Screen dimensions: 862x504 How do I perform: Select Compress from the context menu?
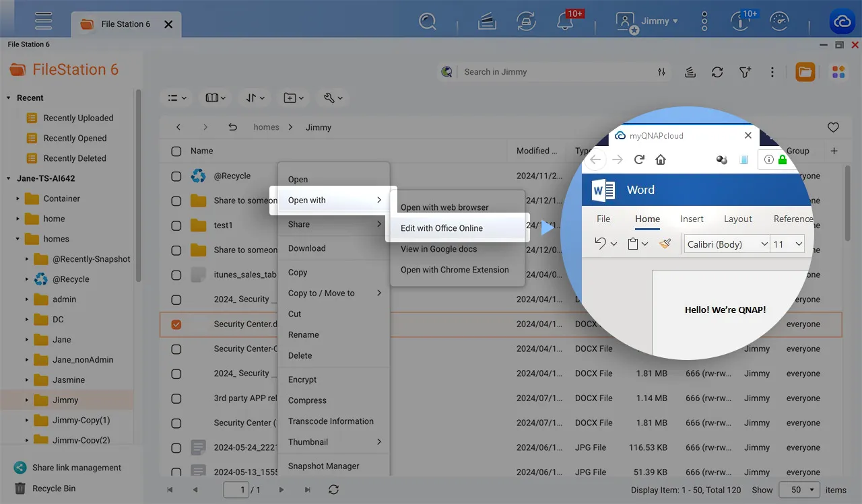pyautogui.click(x=334, y=400)
